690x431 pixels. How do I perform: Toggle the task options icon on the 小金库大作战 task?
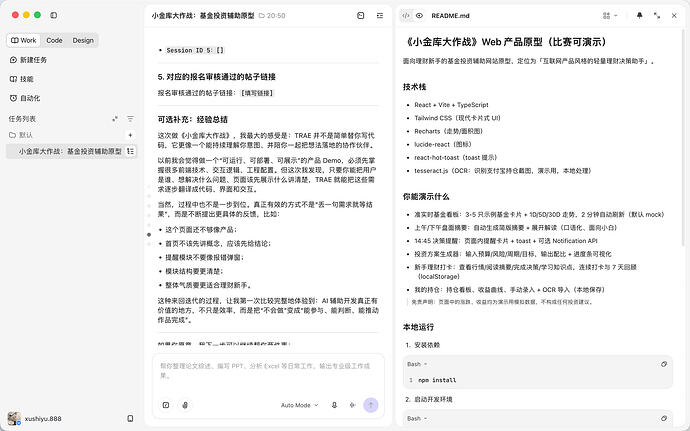coord(130,151)
